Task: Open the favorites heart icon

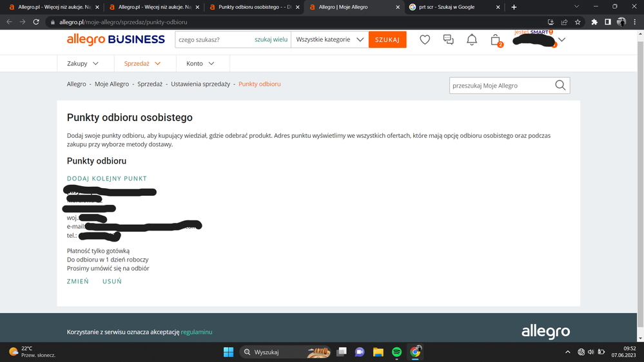Action: click(x=425, y=40)
